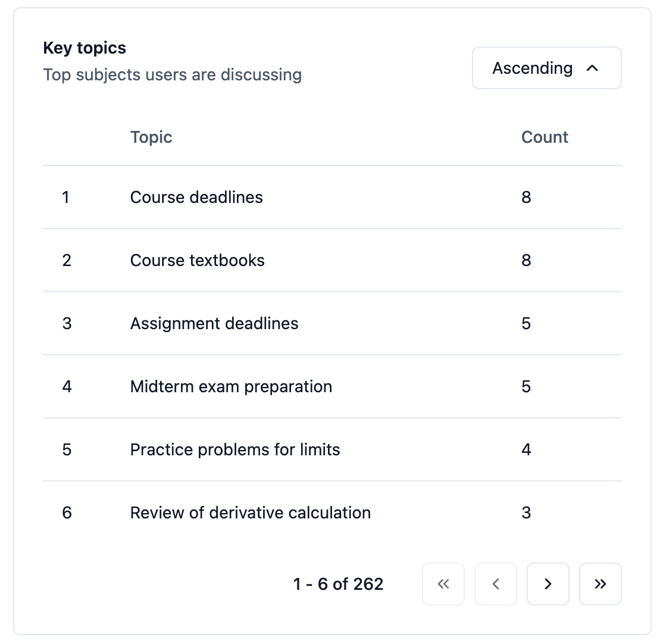Click the Key topics heading
The height and width of the screenshot is (644, 663).
tap(85, 48)
